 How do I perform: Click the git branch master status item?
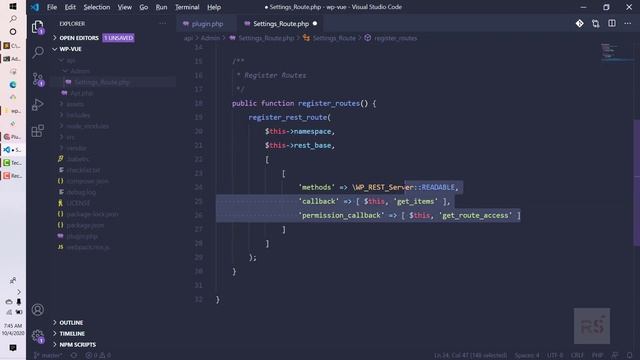48,355
